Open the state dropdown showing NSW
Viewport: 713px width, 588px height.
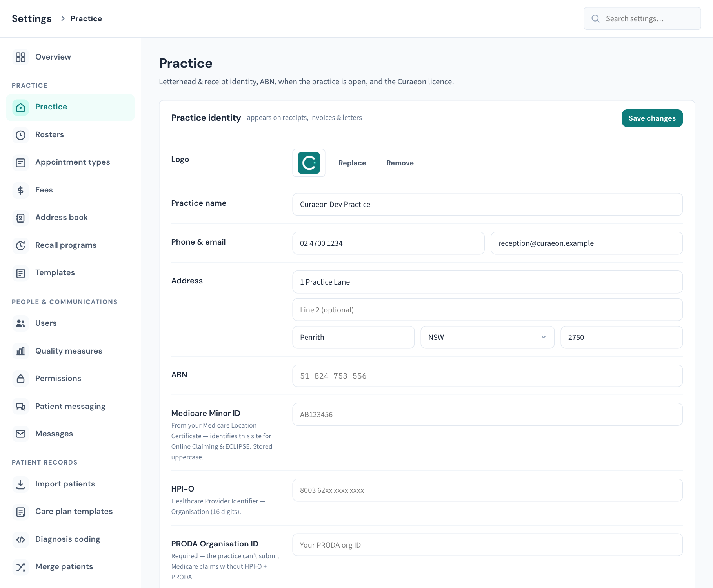pyautogui.click(x=487, y=337)
